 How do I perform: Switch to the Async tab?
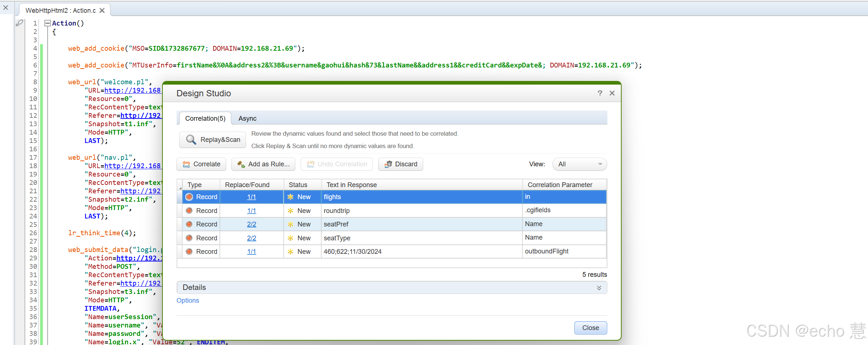click(247, 119)
